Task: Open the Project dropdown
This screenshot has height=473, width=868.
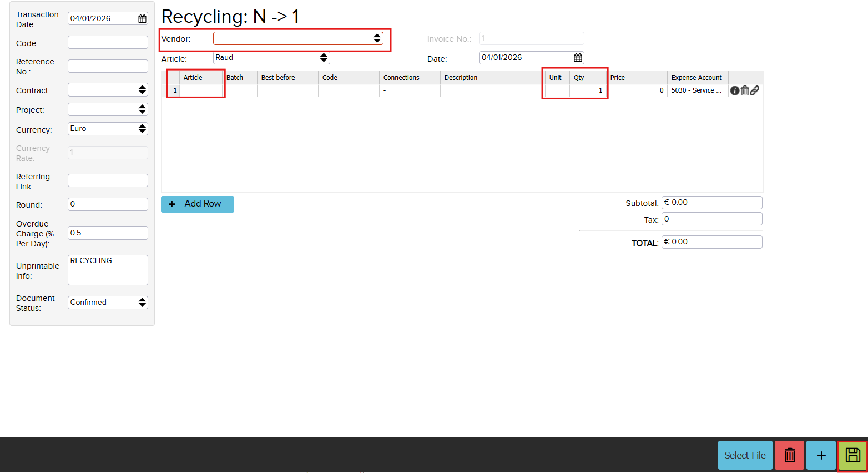Action: 108,109
